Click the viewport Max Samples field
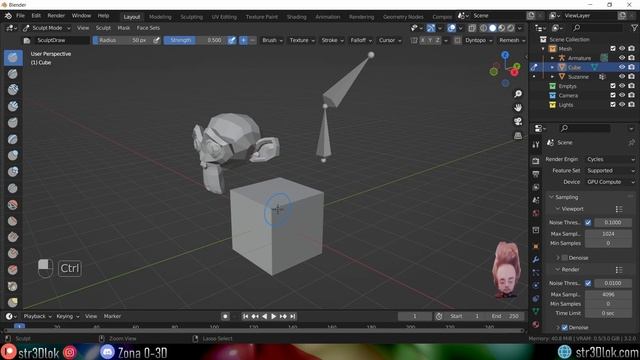Image resolution: width=640 pixels, height=360 pixels. click(x=608, y=234)
